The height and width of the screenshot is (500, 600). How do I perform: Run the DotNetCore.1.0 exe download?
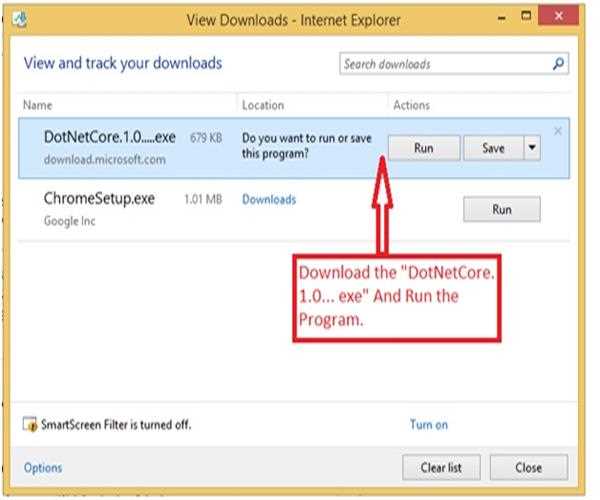(424, 148)
